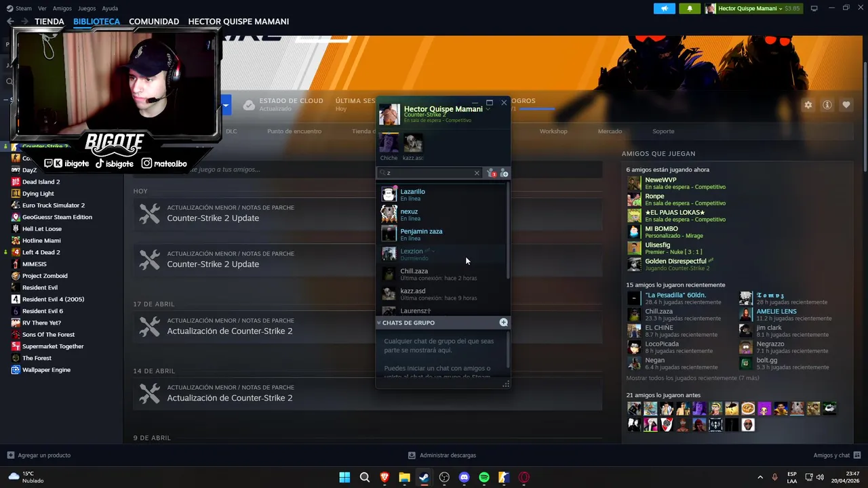This screenshot has height=488, width=868.
Task: Open Amigos y chat button
Action: (x=837, y=455)
